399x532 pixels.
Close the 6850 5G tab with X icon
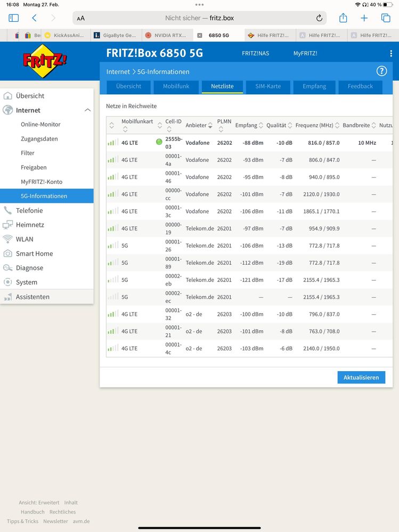[200, 35]
